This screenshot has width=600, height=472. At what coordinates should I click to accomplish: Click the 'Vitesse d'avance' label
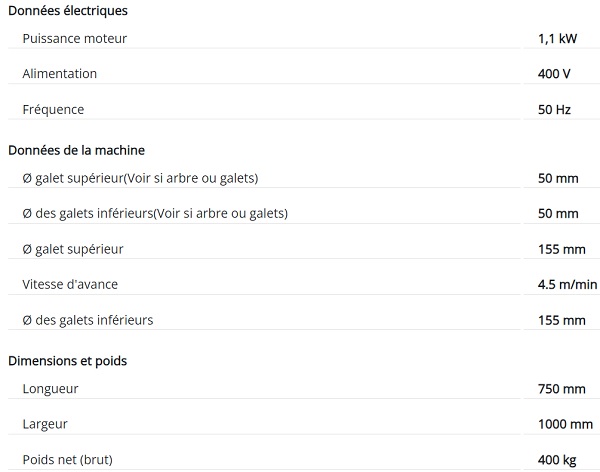70,284
